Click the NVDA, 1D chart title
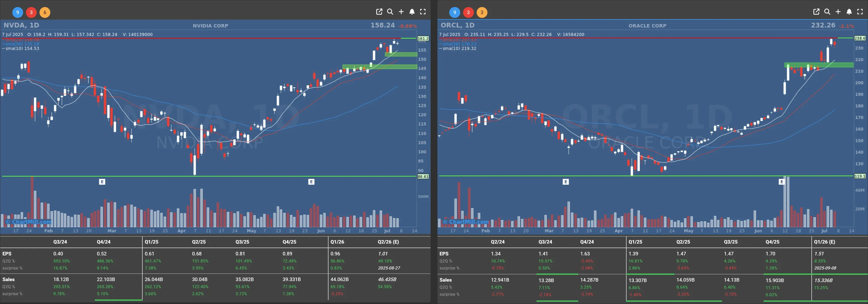Image resolution: width=868 pixels, height=304 pixels. point(21,25)
